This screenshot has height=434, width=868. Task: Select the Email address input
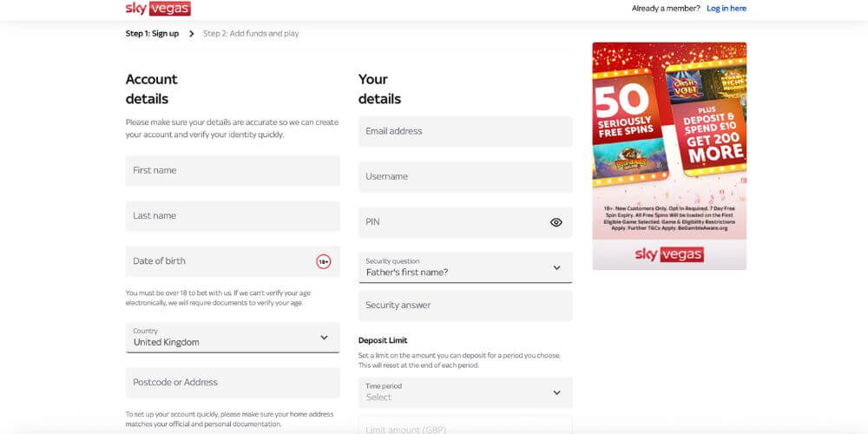coord(465,132)
